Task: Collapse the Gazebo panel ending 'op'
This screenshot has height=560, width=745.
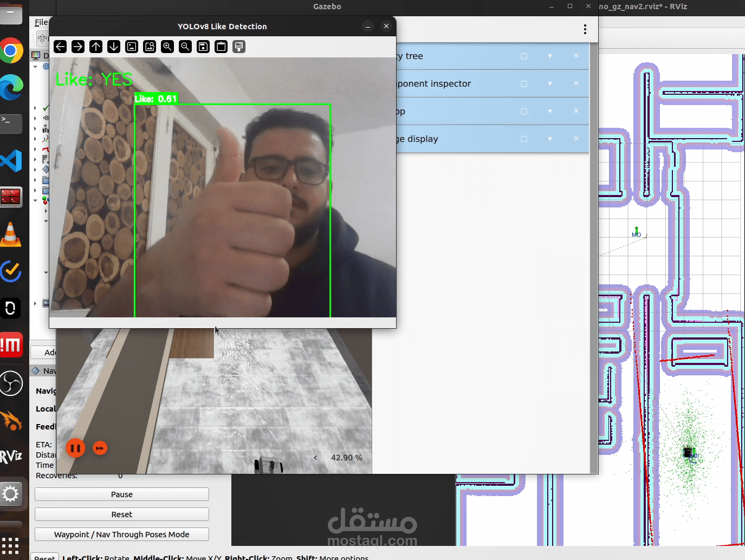Action: [550, 111]
